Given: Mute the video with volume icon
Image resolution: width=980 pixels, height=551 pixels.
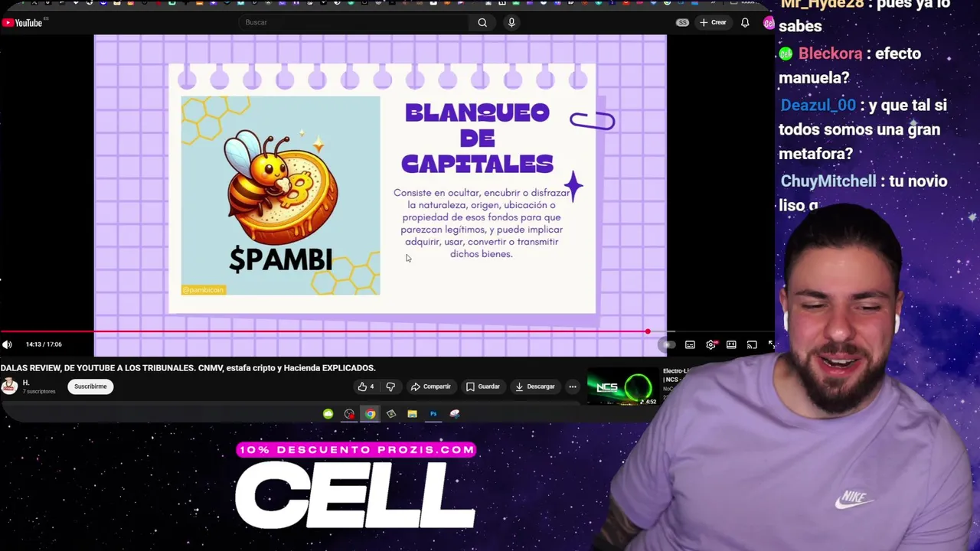Looking at the screenshot, I should pyautogui.click(x=8, y=344).
